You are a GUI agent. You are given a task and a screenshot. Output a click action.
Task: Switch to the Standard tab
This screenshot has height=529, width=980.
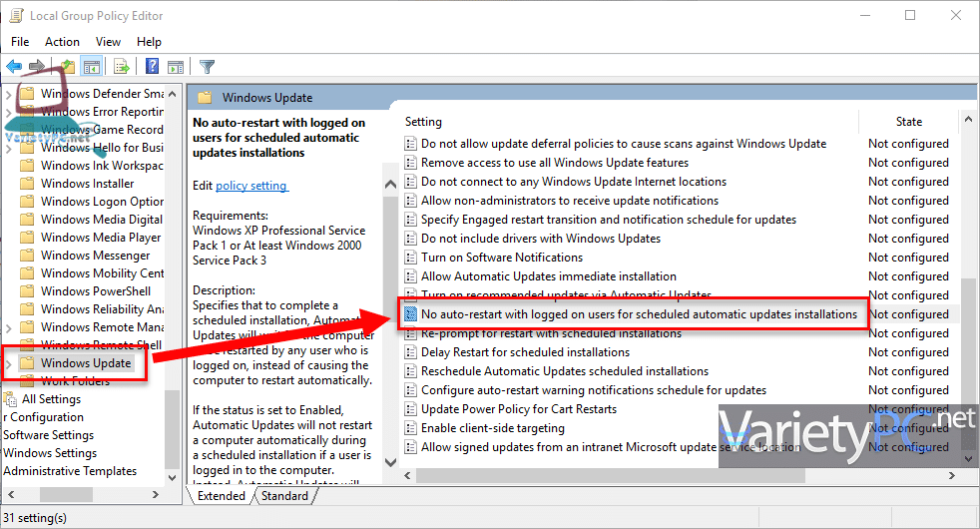[284, 496]
